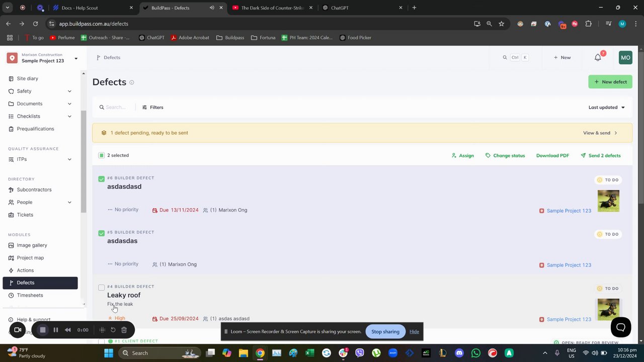
Task: Click Send 2 defects
Action: click(600, 155)
